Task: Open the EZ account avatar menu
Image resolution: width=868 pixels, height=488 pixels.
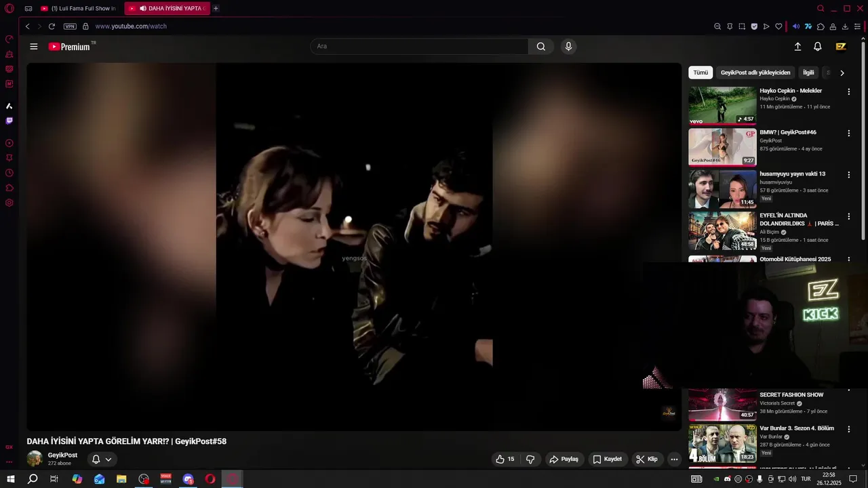Action: coord(841,47)
